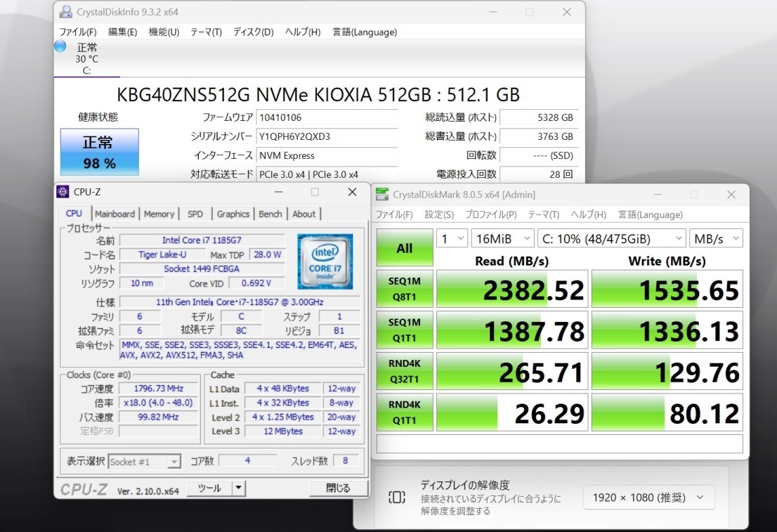777x532 pixels.
Task: Open 編集(E) menu in CrystalDiskInfo
Action: (122, 32)
